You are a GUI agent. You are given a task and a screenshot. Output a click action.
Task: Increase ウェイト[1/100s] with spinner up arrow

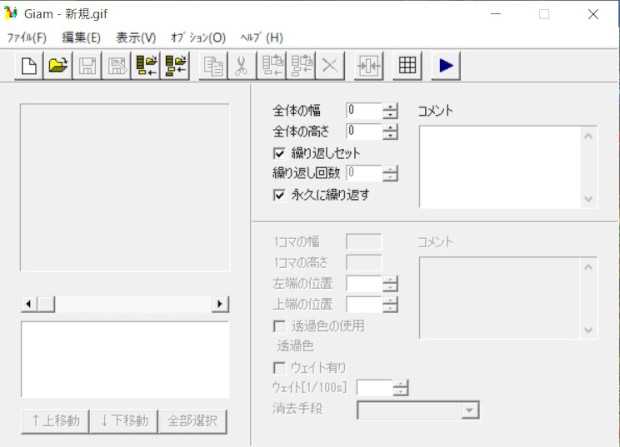pos(401,384)
